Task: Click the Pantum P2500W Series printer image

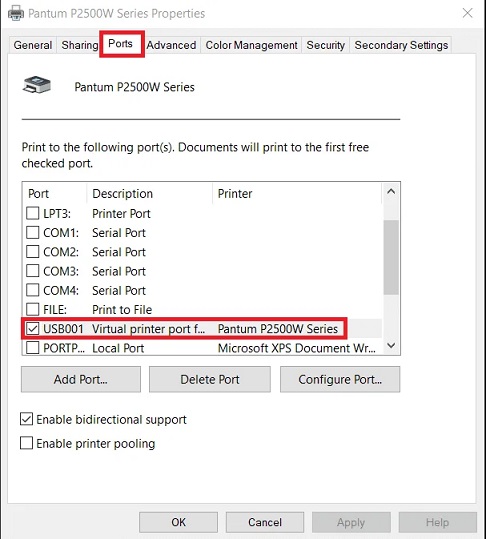Action: tap(37, 85)
